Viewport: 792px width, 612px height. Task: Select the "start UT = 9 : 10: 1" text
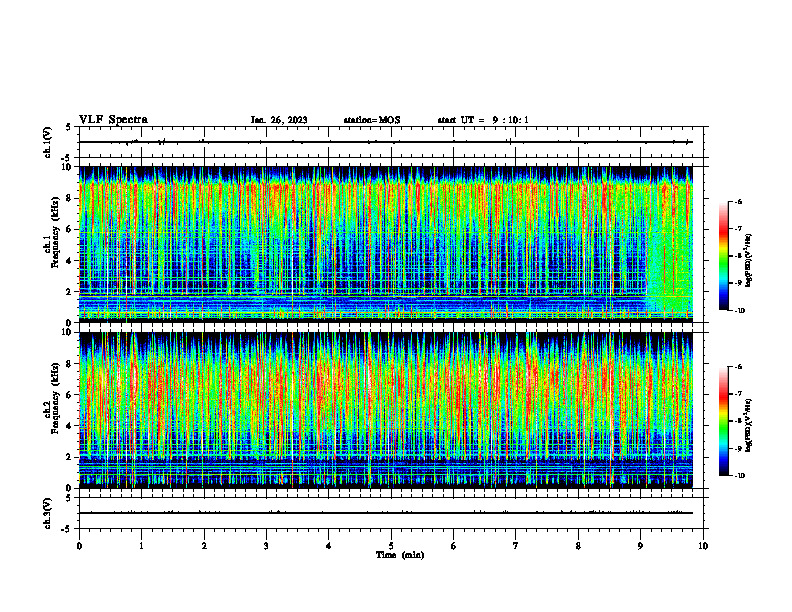pos(483,120)
